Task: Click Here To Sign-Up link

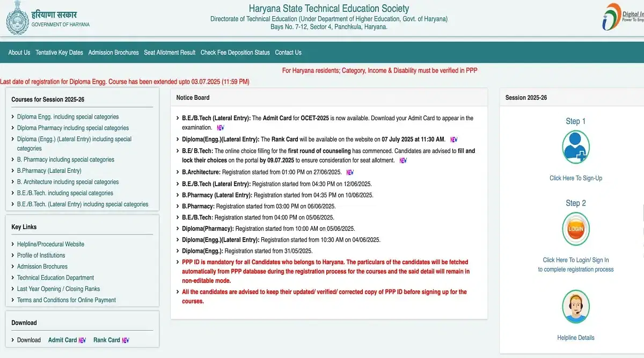Action: coord(576,178)
